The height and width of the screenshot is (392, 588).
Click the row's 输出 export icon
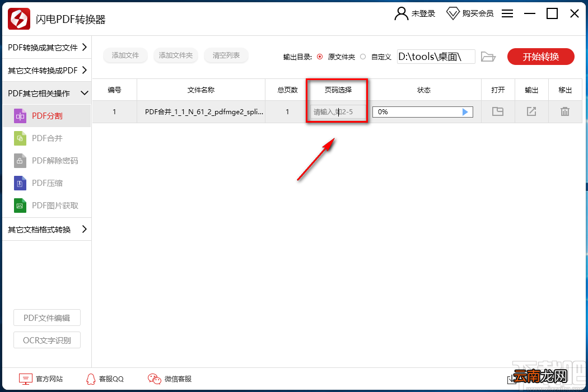pos(531,111)
